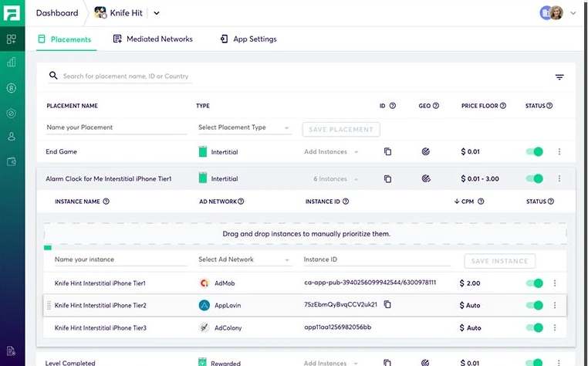The height and width of the screenshot is (366, 588).
Task: Toggle Alarm Clock for Me placement status
Action: click(x=535, y=178)
